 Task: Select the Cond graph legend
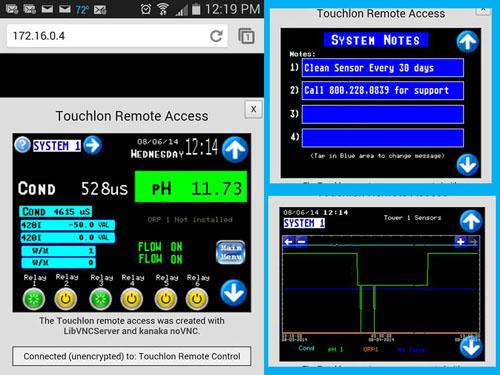(306, 348)
